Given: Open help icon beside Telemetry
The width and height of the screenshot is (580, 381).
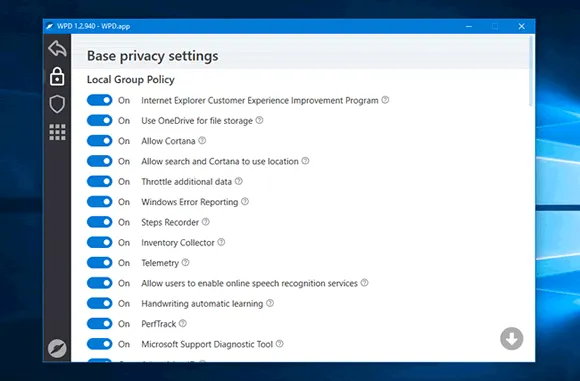Looking at the screenshot, I should coord(186,263).
